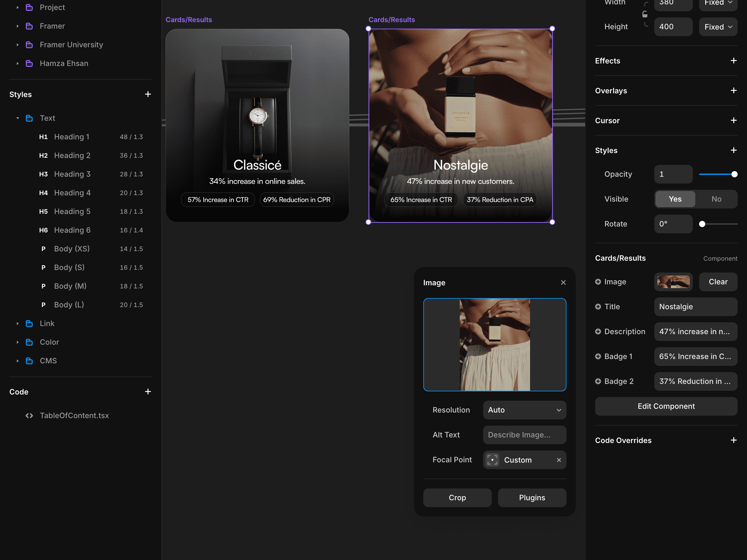This screenshot has width=747, height=560.
Task: Toggle the width-height aspect ratio lock
Action: pyautogui.click(x=645, y=14)
